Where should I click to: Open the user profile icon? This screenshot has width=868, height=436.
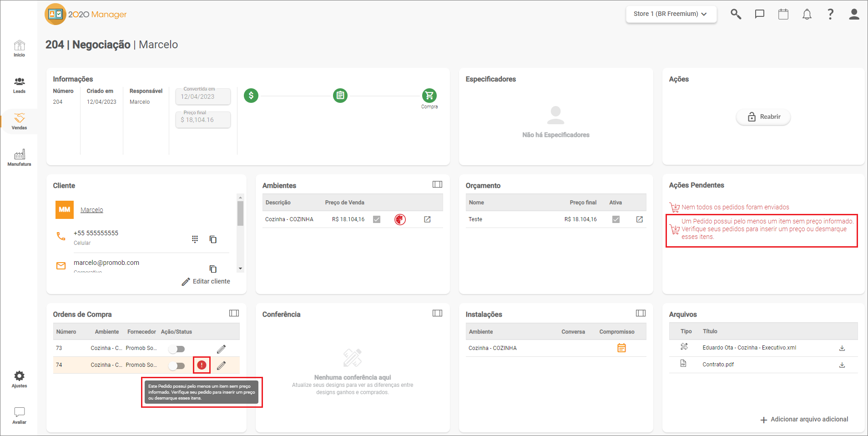pyautogui.click(x=854, y=14)
